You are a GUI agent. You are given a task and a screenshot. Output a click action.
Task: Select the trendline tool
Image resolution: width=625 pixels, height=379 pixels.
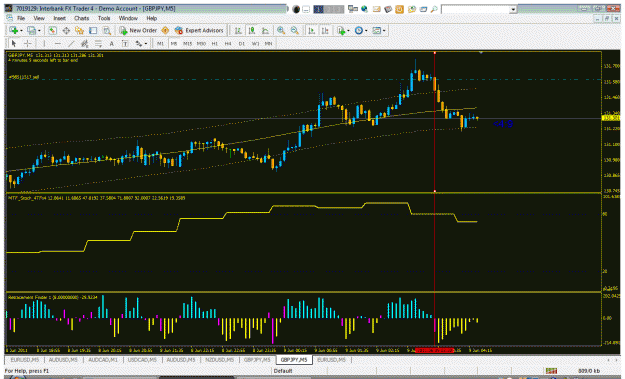71,43
